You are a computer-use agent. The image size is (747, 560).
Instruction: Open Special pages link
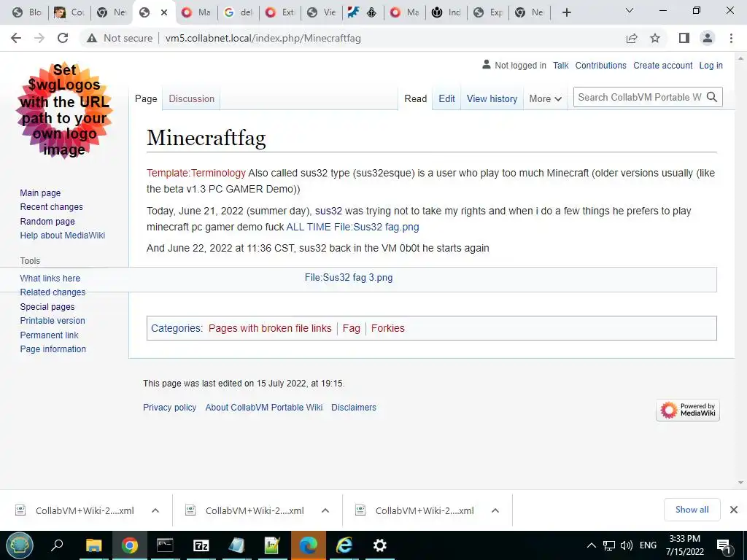[x=47, y=307]
